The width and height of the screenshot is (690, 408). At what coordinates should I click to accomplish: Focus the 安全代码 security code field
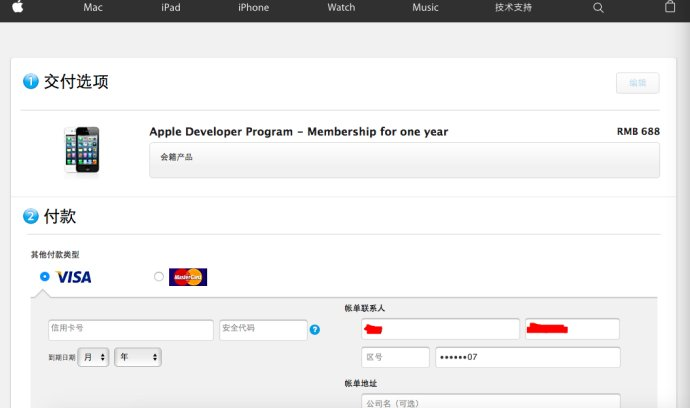point(263,330)
